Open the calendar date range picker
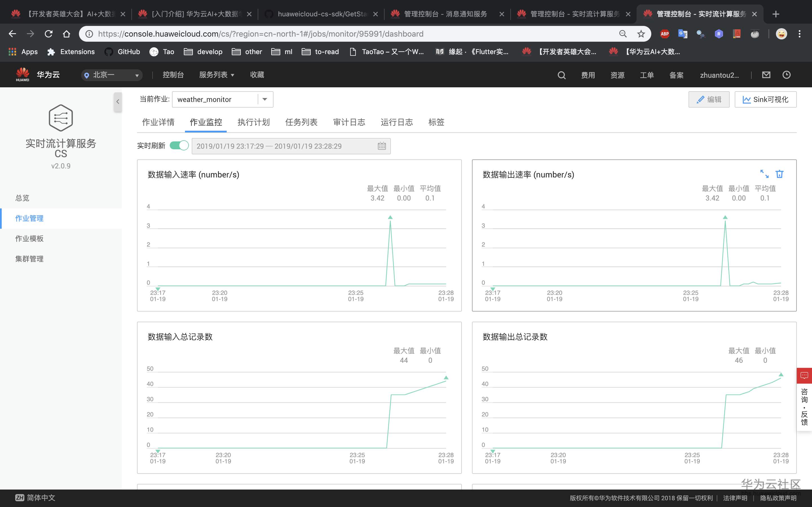This screenshot has width=812, height=507. 381,146
